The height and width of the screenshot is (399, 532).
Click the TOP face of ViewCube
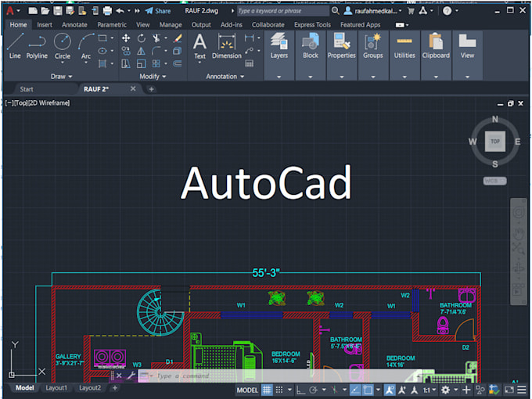click(x=495, y=142)
